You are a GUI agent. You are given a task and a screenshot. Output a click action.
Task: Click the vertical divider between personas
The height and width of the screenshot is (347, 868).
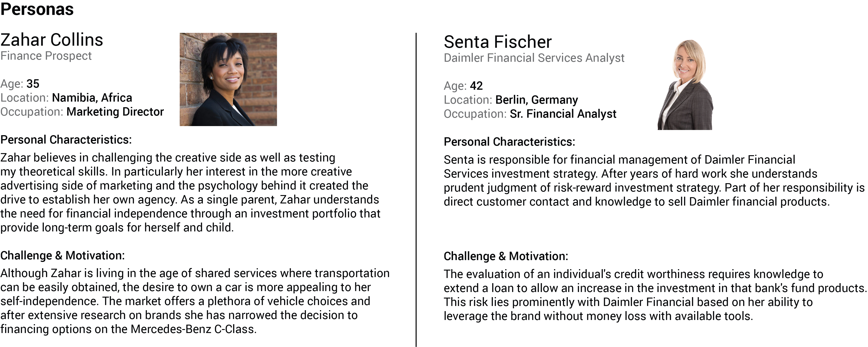pyautogui.click(x=416, y=189)
